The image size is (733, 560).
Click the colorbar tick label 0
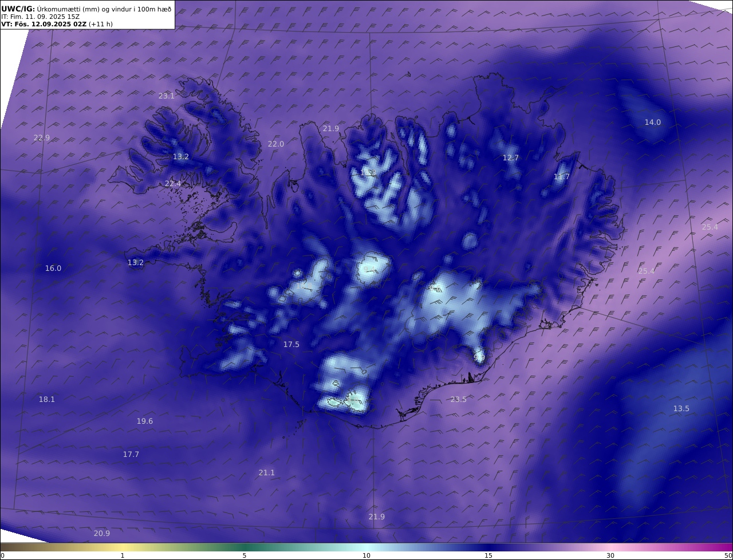2,556
